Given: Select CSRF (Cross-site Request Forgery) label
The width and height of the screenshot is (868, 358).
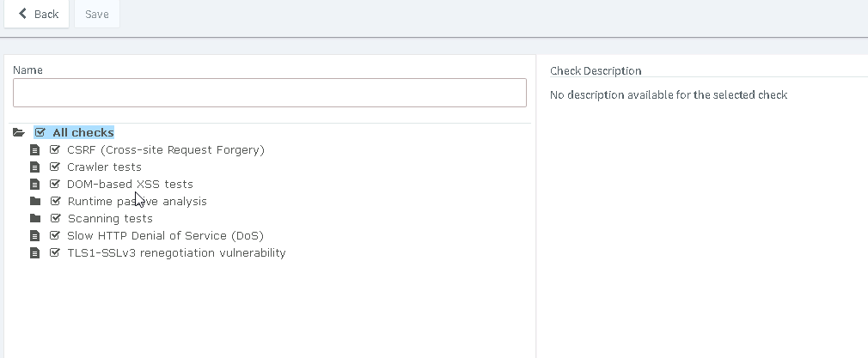Looking at the screenshot, I should point(166,150).
